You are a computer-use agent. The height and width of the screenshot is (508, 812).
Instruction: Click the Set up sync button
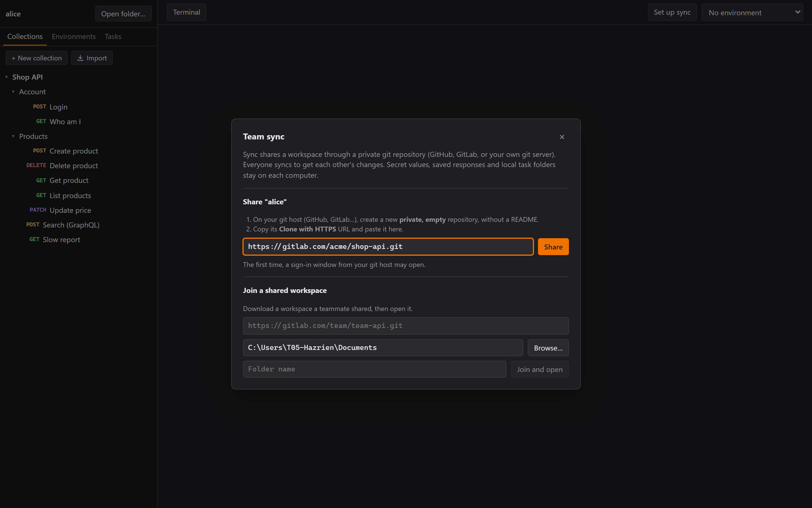tap(672, 12)
